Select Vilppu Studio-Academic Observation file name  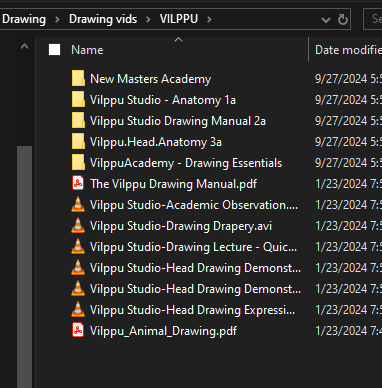coord(194,205)
